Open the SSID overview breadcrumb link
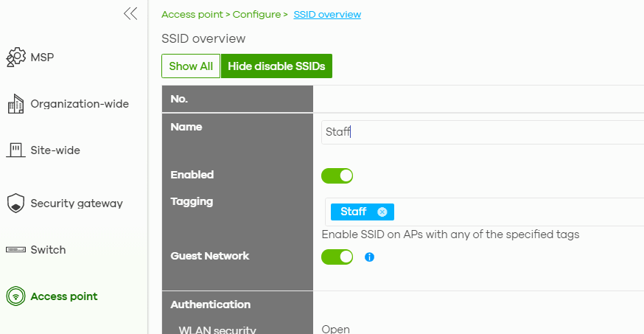This screenshot has height=334, width=644. [x=327, y=14]
